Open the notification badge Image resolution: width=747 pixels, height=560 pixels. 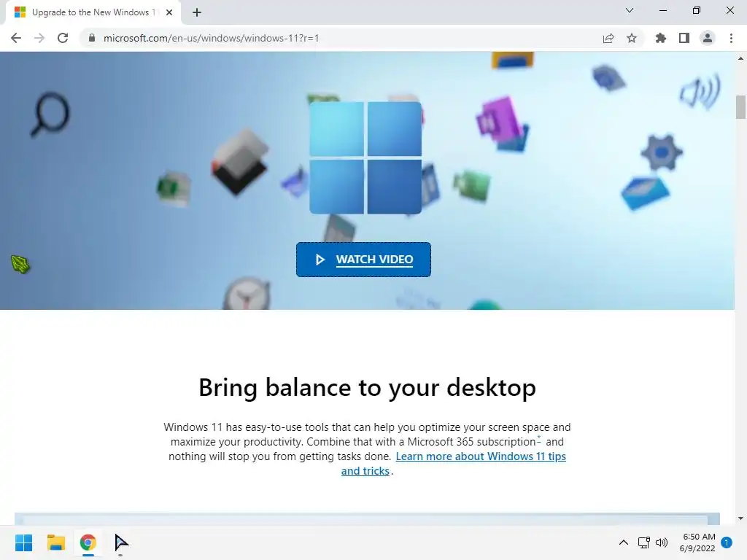pyautogui.click(x=727, y=542)
